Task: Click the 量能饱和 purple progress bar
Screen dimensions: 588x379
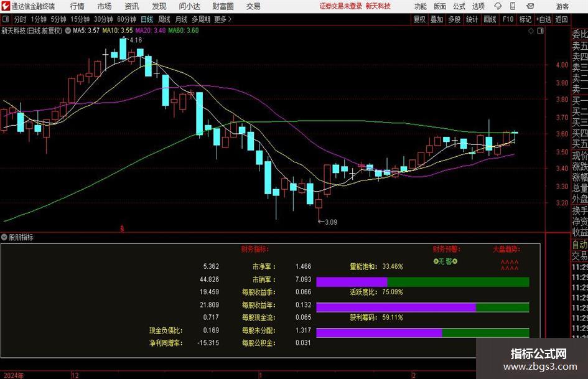Action: (352, 282)
